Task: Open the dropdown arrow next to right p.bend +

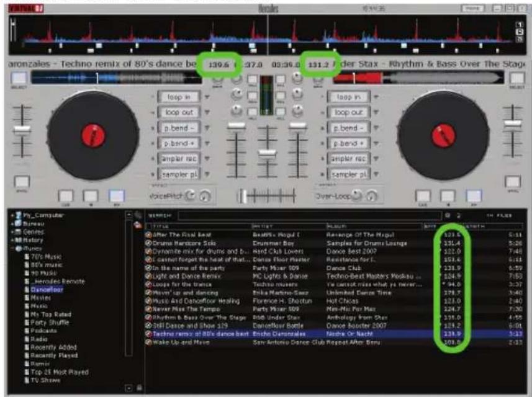Action: pos(376,143)
